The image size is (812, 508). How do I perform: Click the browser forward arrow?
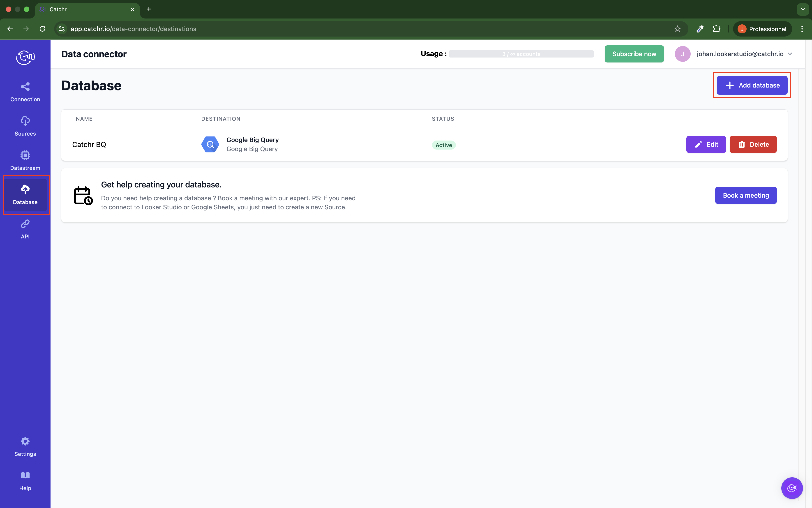pos(26,29)
